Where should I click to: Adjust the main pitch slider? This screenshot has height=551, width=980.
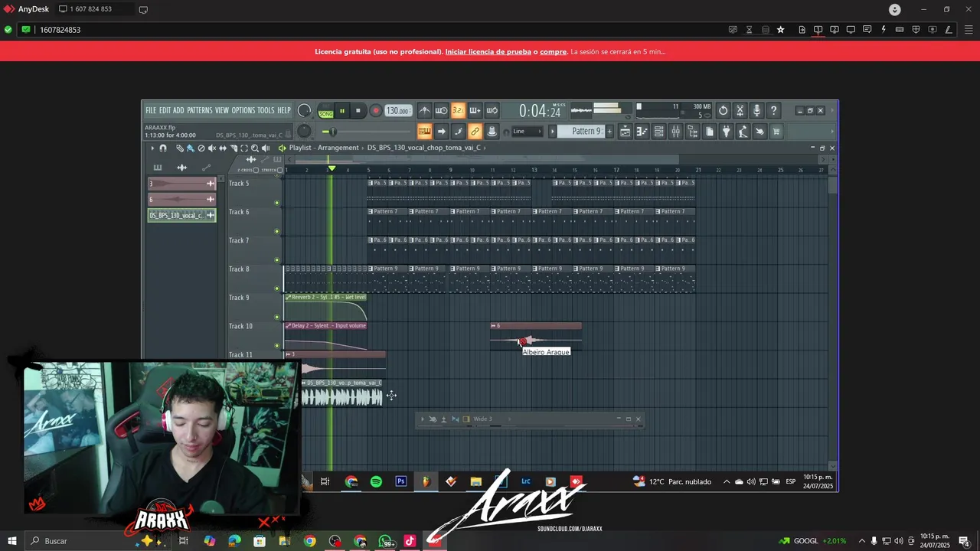pos(366,132)
